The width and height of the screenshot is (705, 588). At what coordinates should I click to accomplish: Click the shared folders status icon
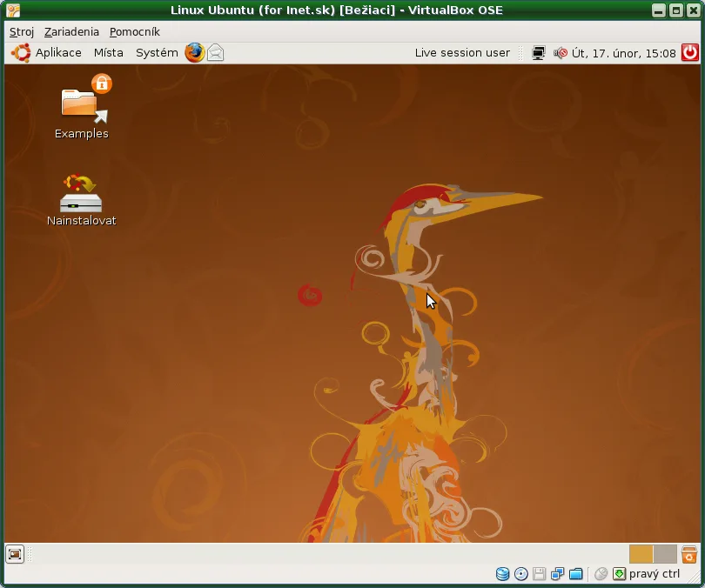point(576,573)
